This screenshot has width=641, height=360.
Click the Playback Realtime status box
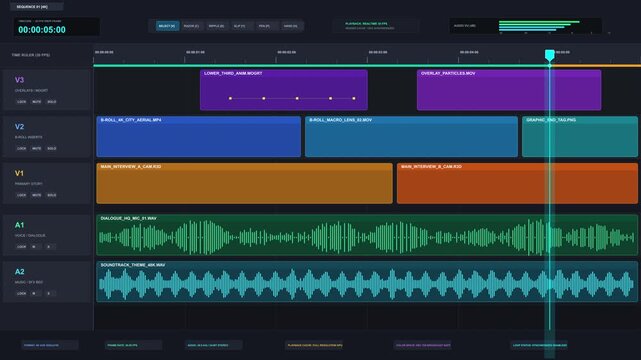(376, 26)
